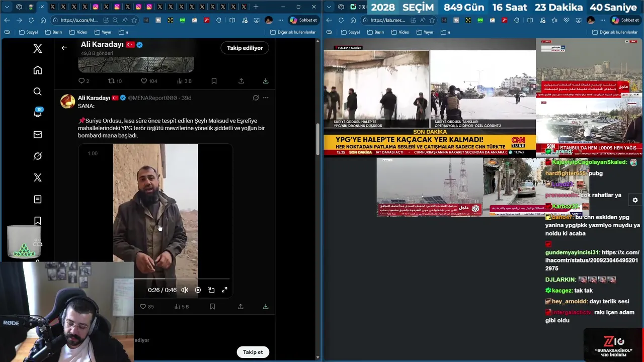Open Sohbet et Copilot in right browser
This screenshot has width=644, height=362.
[x=625, y=20]
